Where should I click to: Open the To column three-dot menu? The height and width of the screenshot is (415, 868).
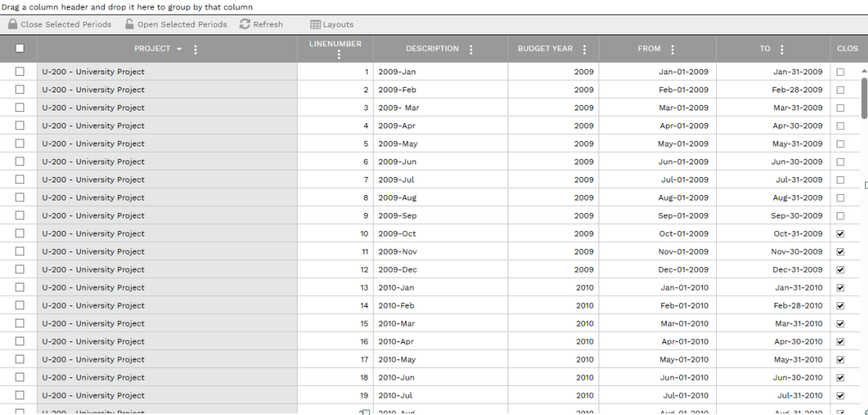(782, 49)
